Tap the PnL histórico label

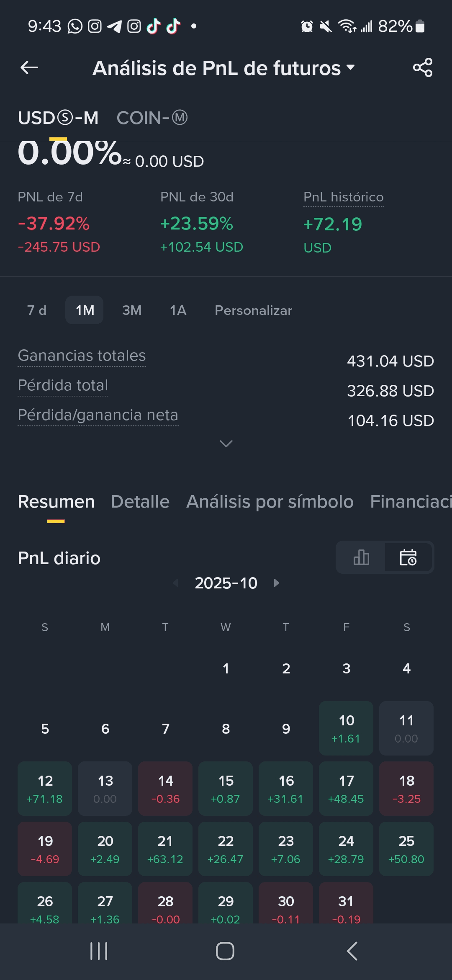pyautogui.click(x=343, y=197)
